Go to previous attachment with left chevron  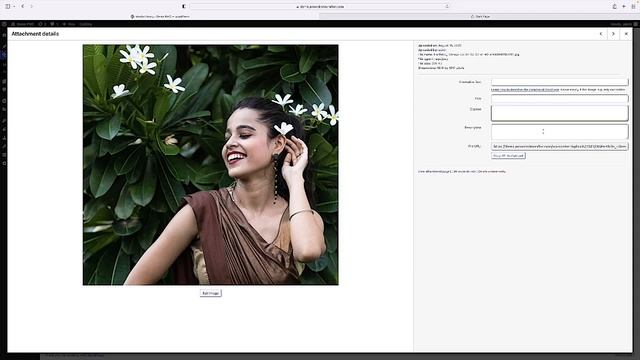[x=601, y=34]
